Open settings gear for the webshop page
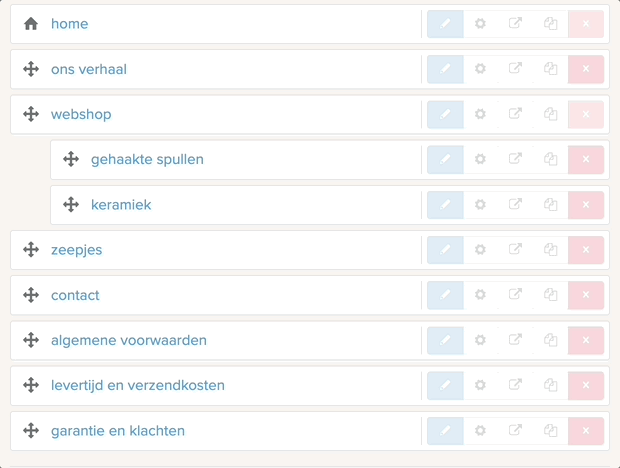Screen dimensions: 620x468 coord(480,114)
